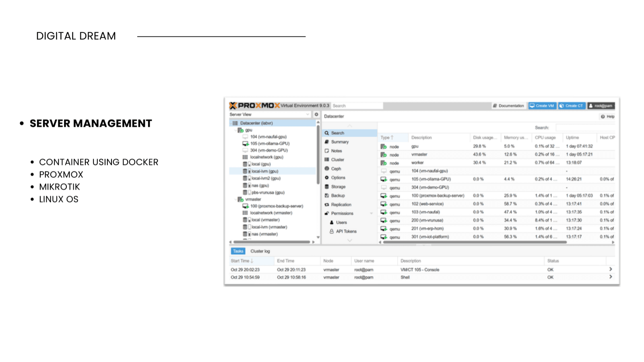This screenshot has width=644, height=362.
Task: Switch to the Cluster log tab
Action: point(260,251)
